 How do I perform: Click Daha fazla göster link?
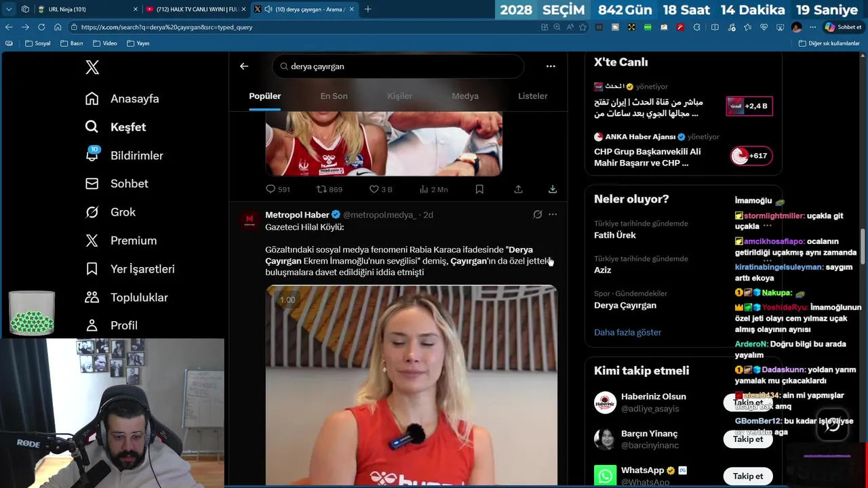(628, 332)
